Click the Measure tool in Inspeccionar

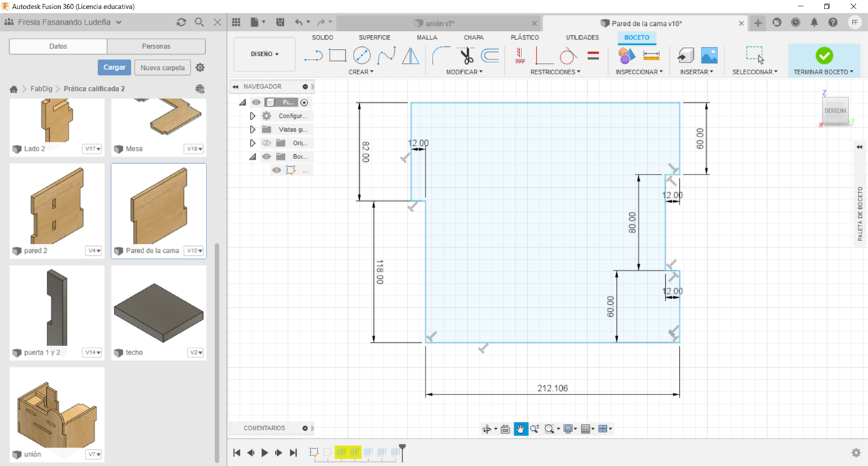[x=651, y=55]
